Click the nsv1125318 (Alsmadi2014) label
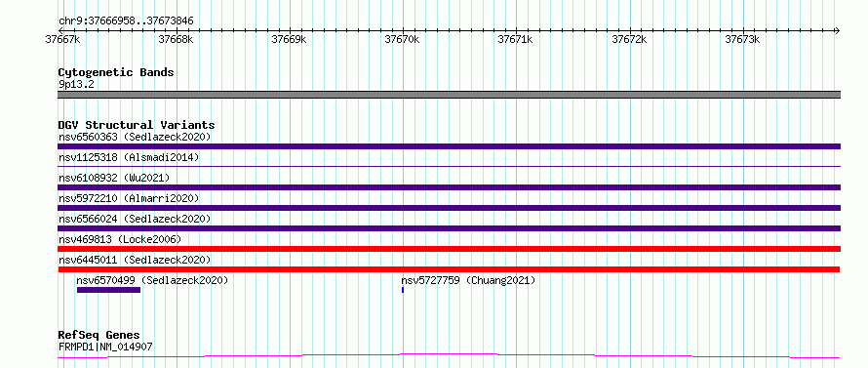 129,157
